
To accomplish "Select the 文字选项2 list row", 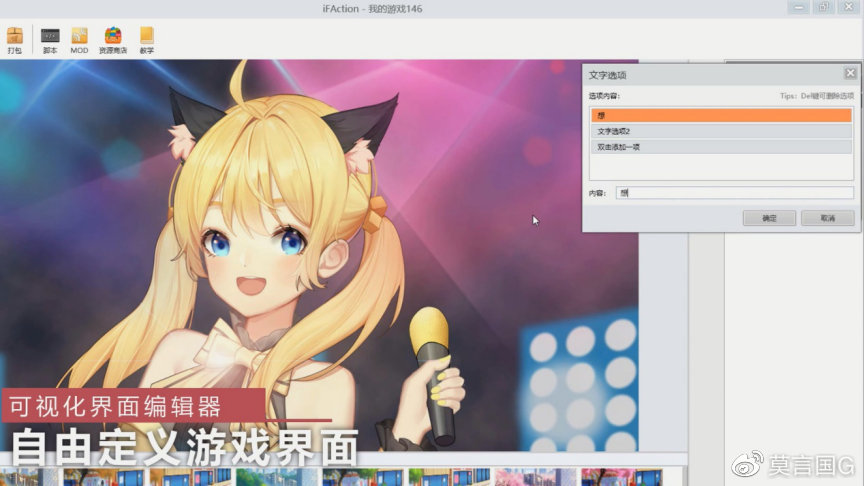I will pyautogui.click(x=721, y=131).
